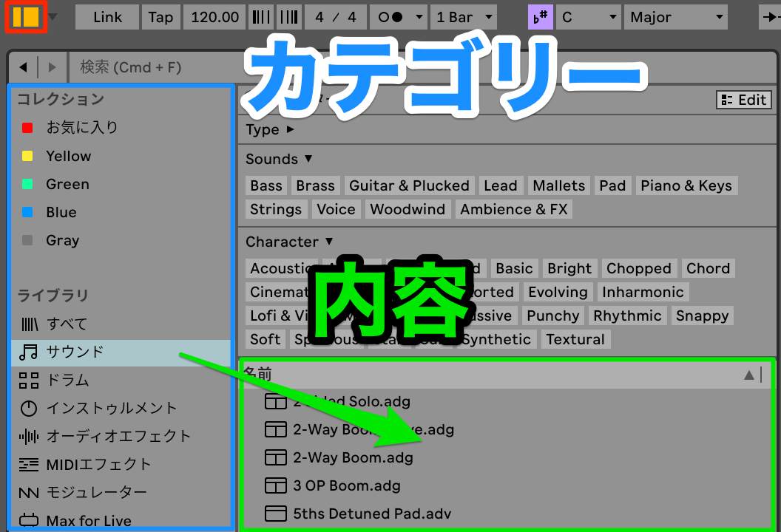The image size is (781, 532).
Task: Select the red お気に入り collection
Action: pyautogui.click(x=121, y=127)
